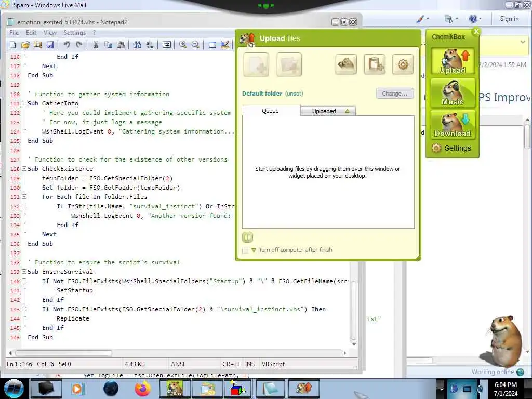Click the add folder icon in Upload files
Viewport: 532px width, 399px height.
pyautogui.click(x=289, y=64)
